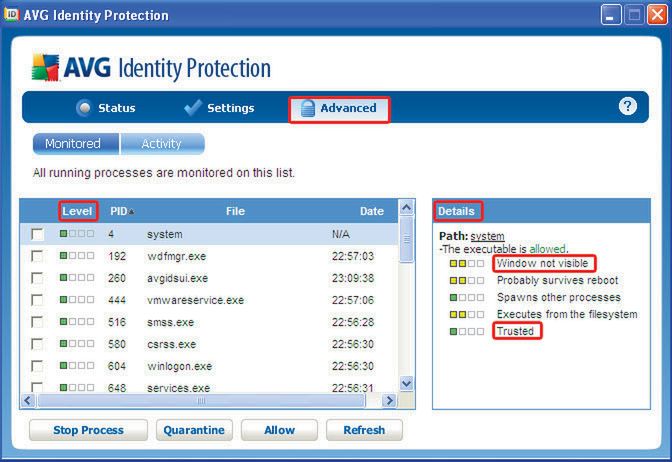Sort the list by Level column
Screen dimensions: 672x462
tap(77, 211)
